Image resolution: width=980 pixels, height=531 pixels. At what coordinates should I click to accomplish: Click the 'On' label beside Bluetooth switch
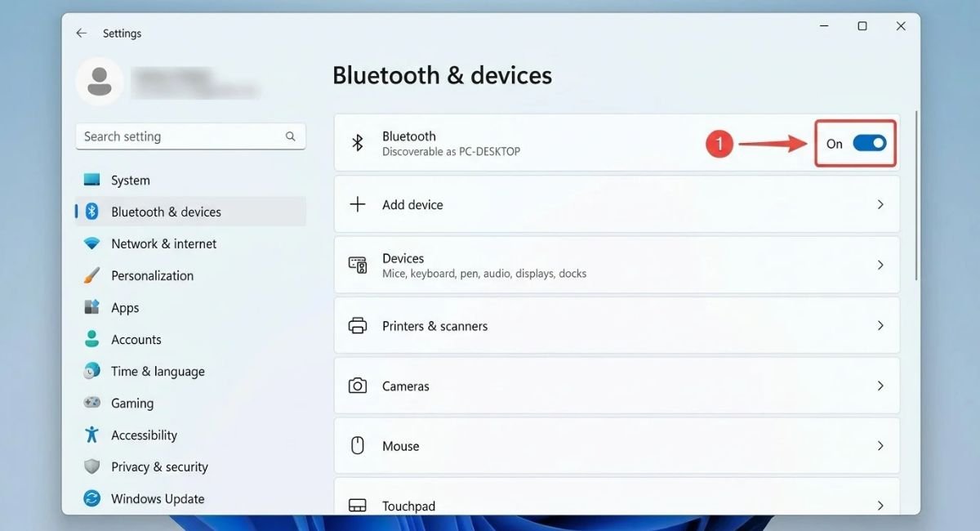point(834,144)
